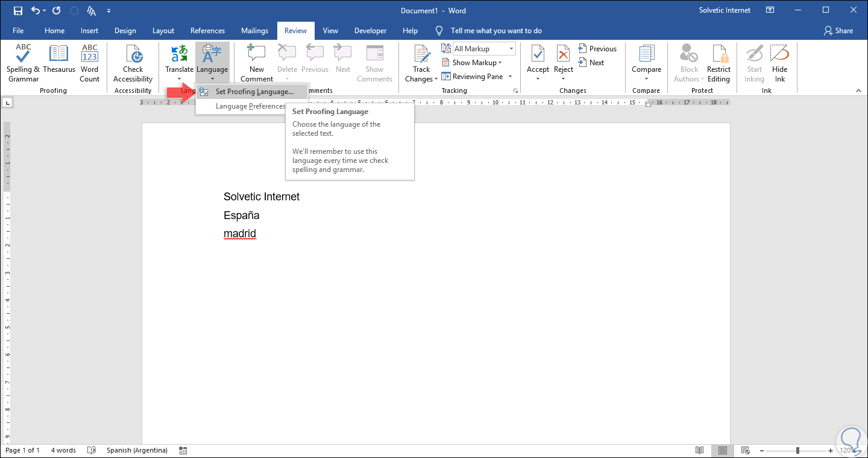Click the Reject change icon
Image resolution: width=868 pixels, height=458 pixels.
pyautogui.click(x=564, y=53)
